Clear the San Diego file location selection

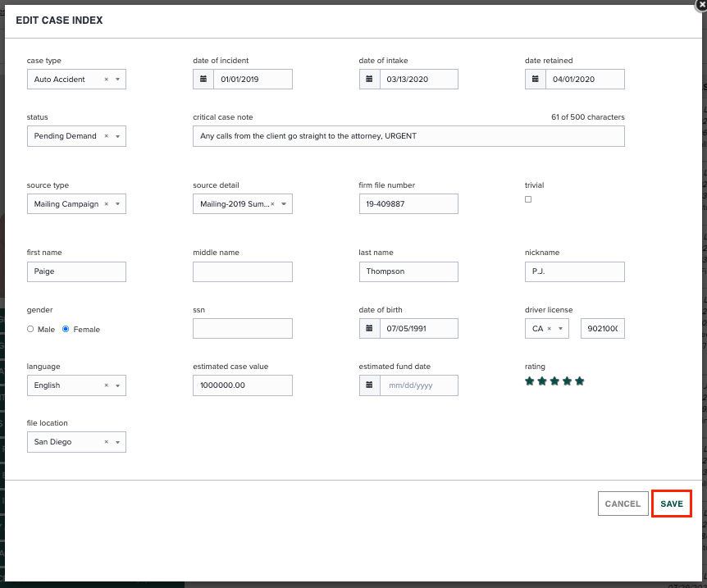click(106, 441)
